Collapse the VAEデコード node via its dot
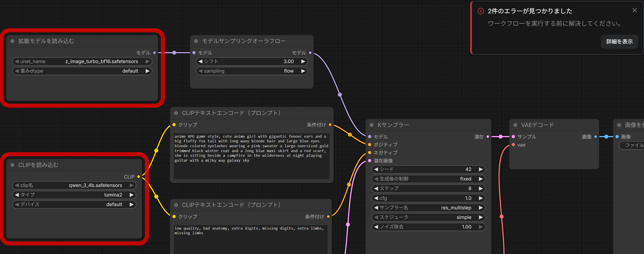This screenshot has height=254, width=644. (515, 125)
